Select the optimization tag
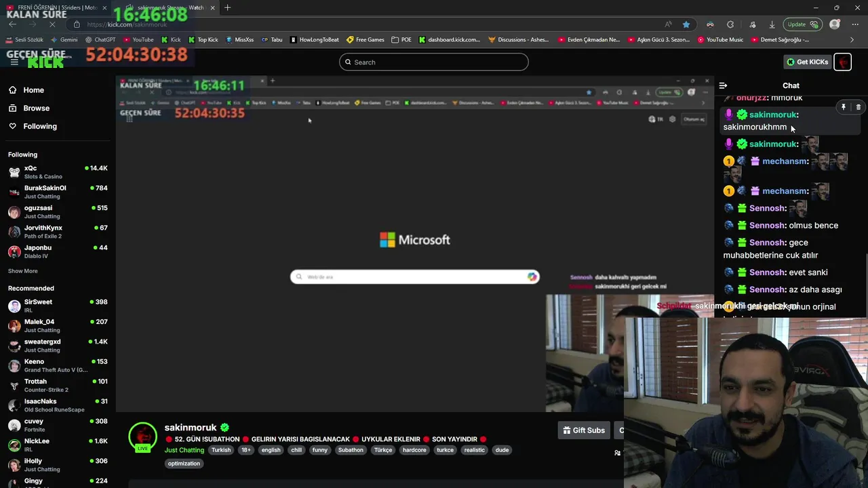 point(184,464)
